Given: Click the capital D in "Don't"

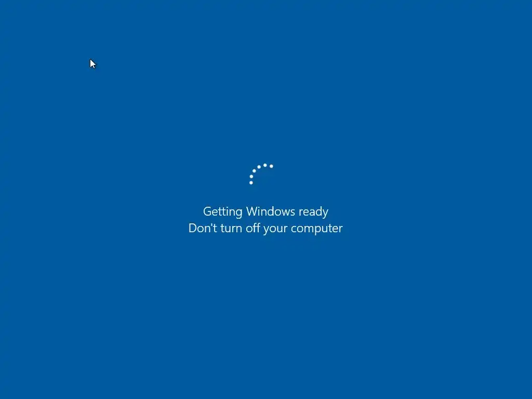Looking at the screenshot, I should [x=193, y=228].
